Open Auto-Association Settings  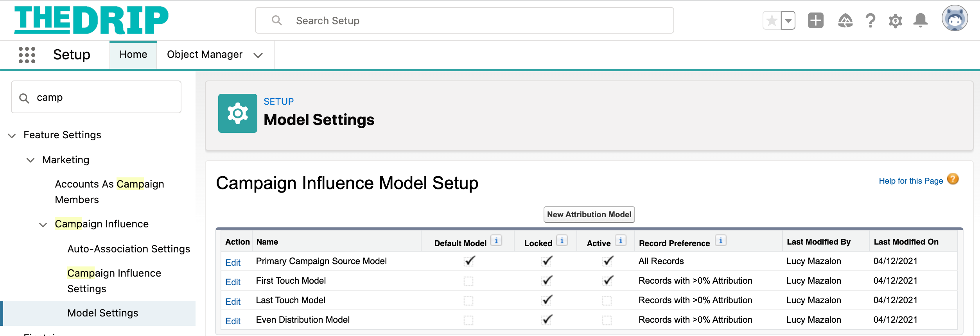pos(129,249)
